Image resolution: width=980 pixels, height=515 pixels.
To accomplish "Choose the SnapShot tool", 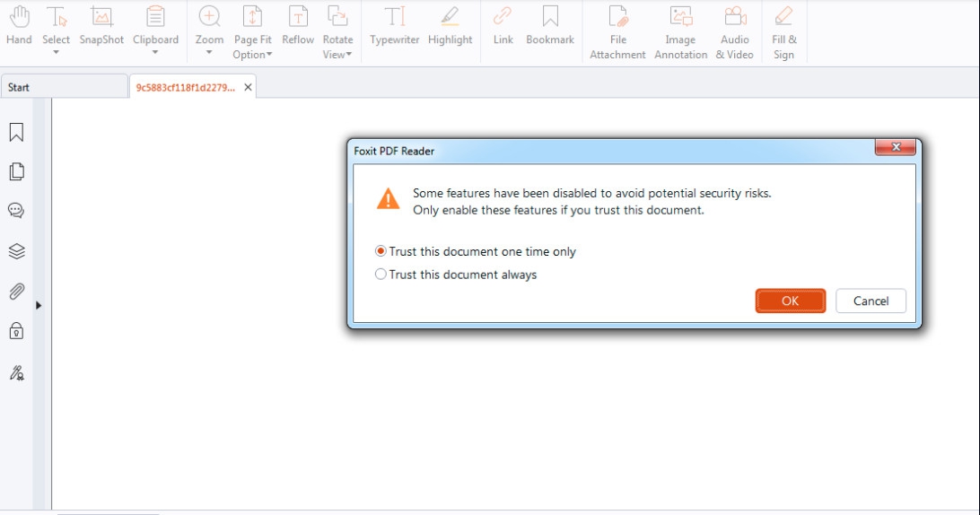I will [x=101, y=25].
